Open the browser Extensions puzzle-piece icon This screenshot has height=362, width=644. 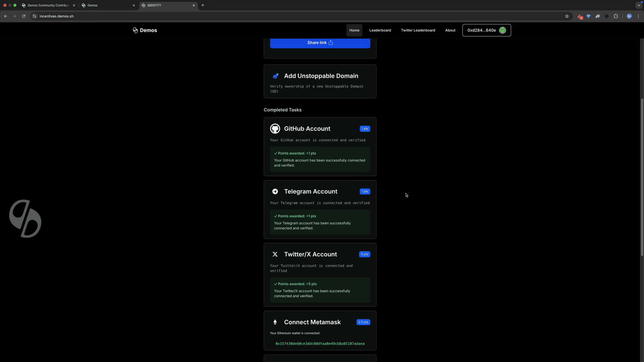coord(616,16)
